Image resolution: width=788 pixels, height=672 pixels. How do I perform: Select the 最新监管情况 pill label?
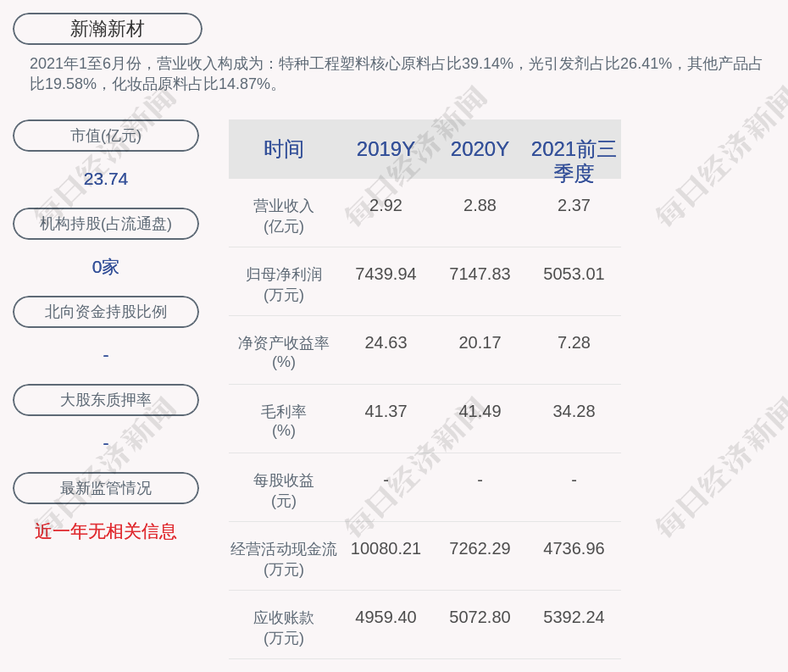(x=106, y=488)
